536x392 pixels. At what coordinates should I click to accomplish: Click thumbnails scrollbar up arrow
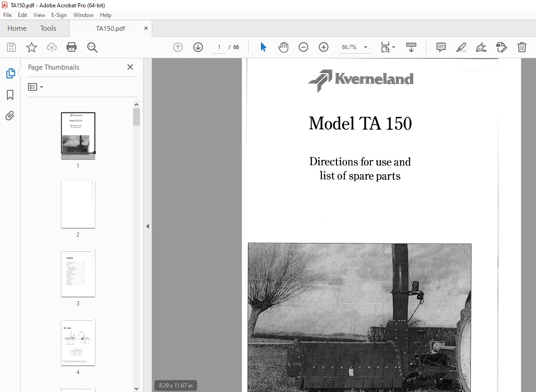point(136,105)
